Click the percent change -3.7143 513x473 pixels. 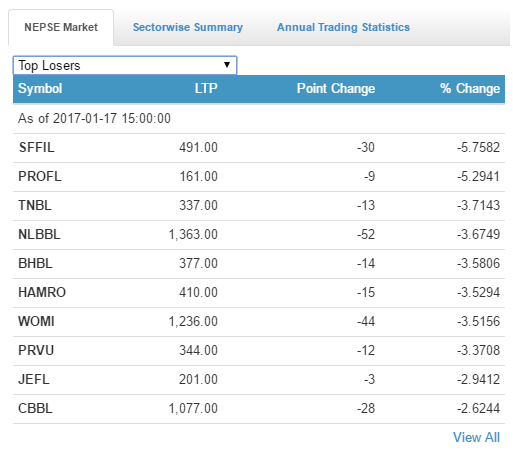478,205
